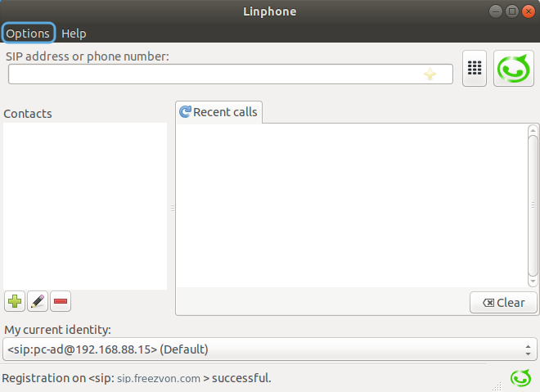540x392 pixels.
Task: Maximize the Linphone window
Action: [511, 11]
